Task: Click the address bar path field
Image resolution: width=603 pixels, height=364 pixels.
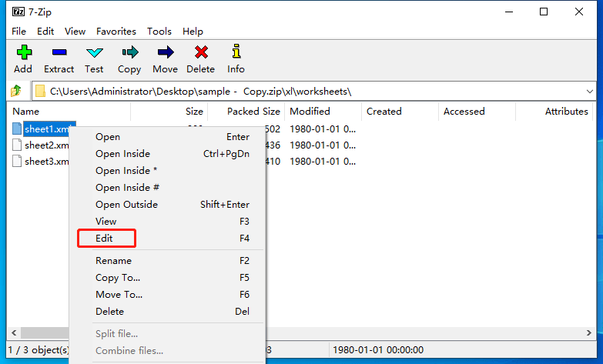Action: pos(313,92)
